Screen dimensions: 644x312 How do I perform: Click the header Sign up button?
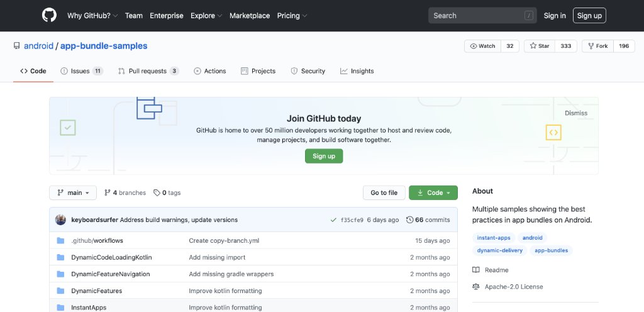click(589, 16)
